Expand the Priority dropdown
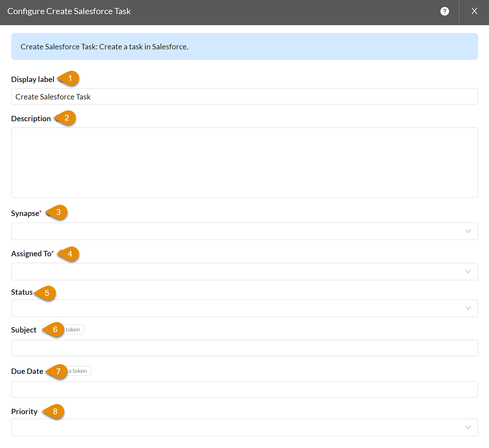The width and height of the screenshot is (489, 448). pos(244,427)
